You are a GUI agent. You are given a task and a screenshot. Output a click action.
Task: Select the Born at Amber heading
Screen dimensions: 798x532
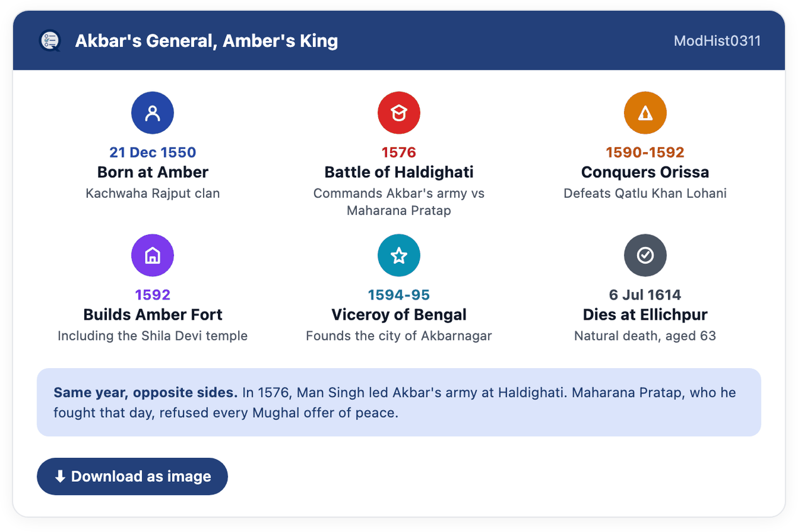click(153, 172)
